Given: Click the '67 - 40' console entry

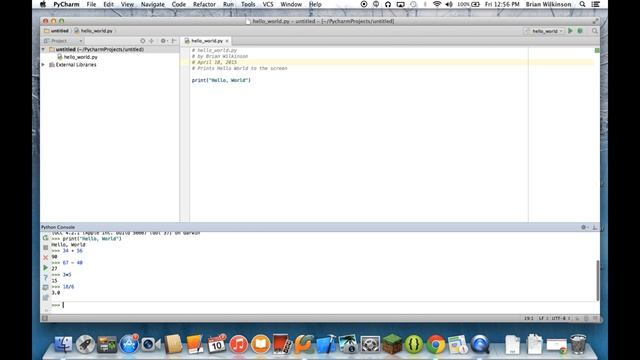Looking at the screenshot, I should [73, 263].
